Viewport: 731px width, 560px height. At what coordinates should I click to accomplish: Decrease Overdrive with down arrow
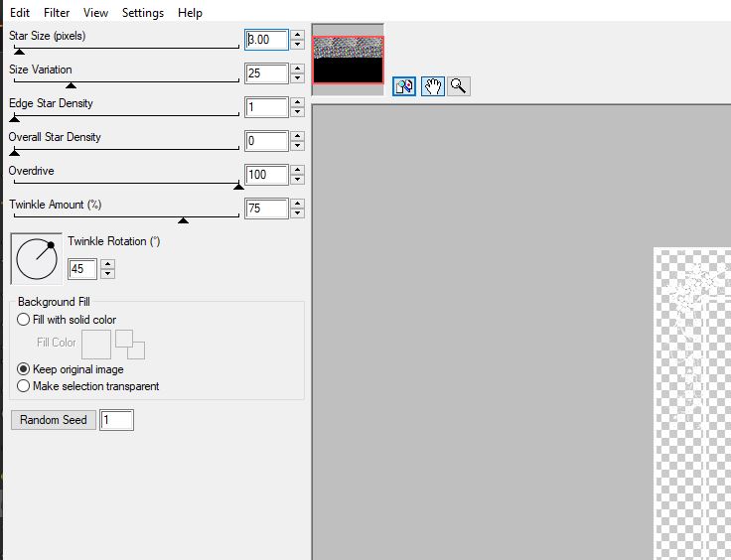(297, 180)
